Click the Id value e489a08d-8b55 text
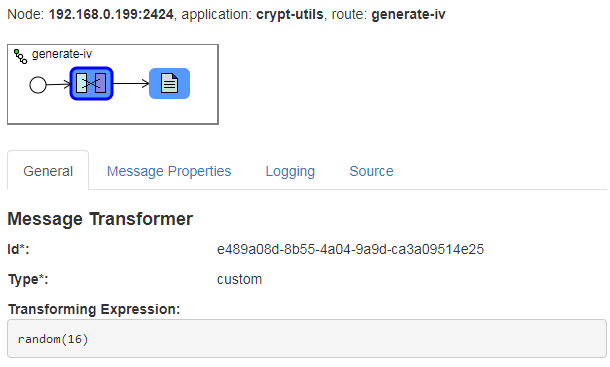The height and width of the screenshot is (367, 610). click(x=350, y=249)
